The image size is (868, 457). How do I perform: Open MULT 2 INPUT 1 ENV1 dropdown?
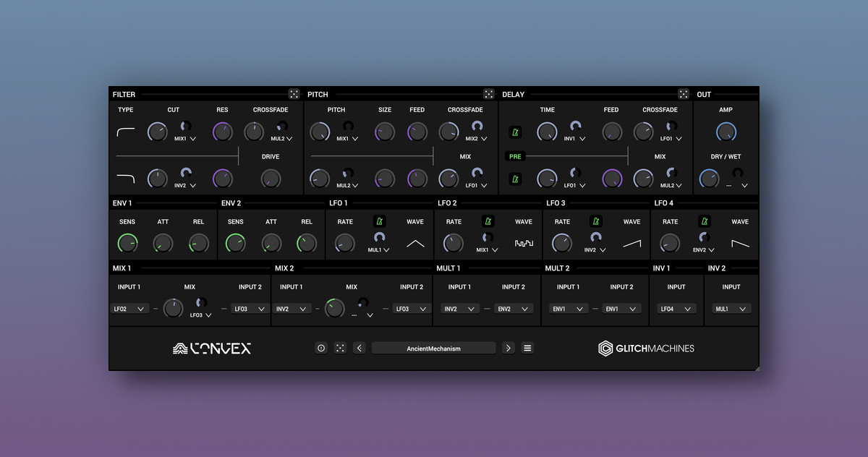coord(568,309)
